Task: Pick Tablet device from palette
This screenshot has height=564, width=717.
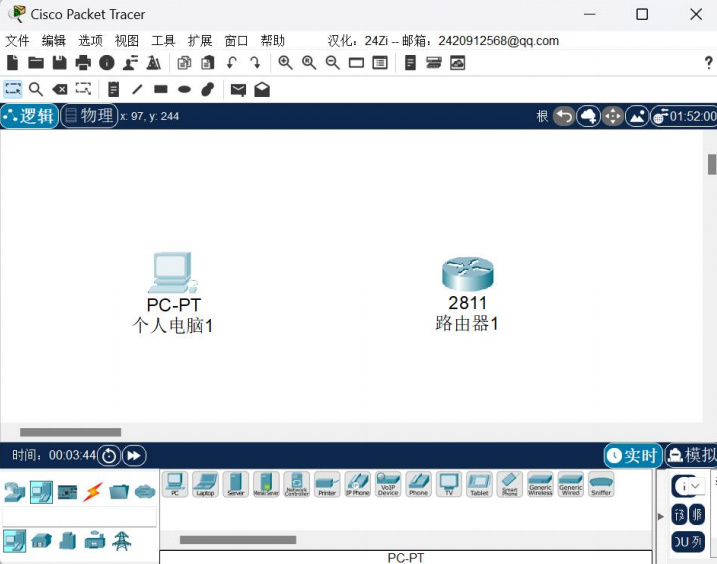Action: pos(479,484)
